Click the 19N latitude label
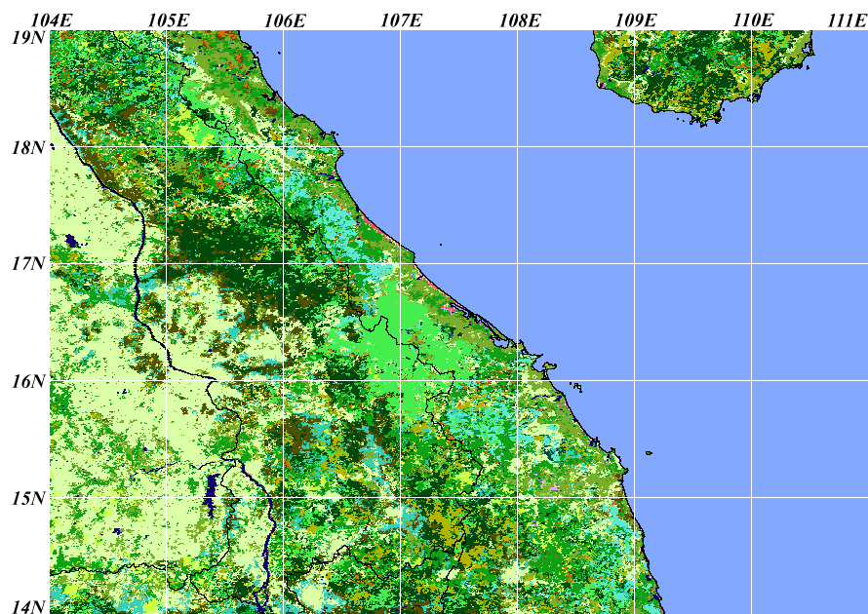Viewport: 868px width, 614px height. (27, 37)
